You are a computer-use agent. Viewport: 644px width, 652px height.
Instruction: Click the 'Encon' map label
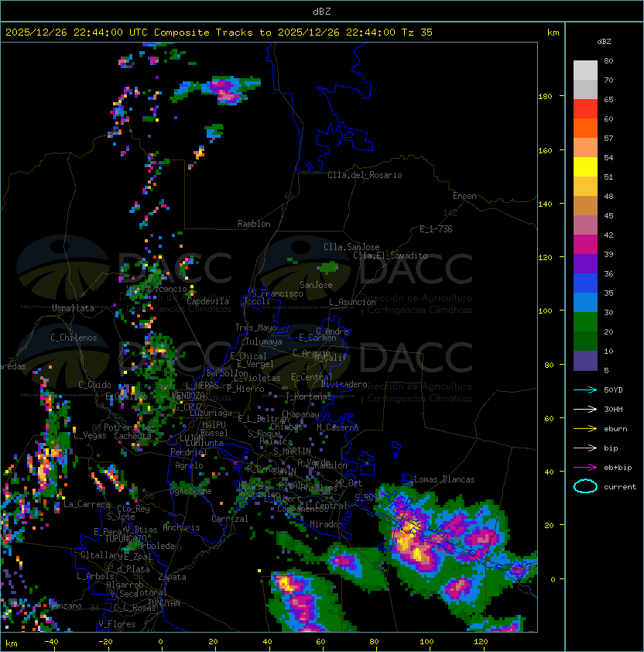pyautogui.click(x=464, y=196)
